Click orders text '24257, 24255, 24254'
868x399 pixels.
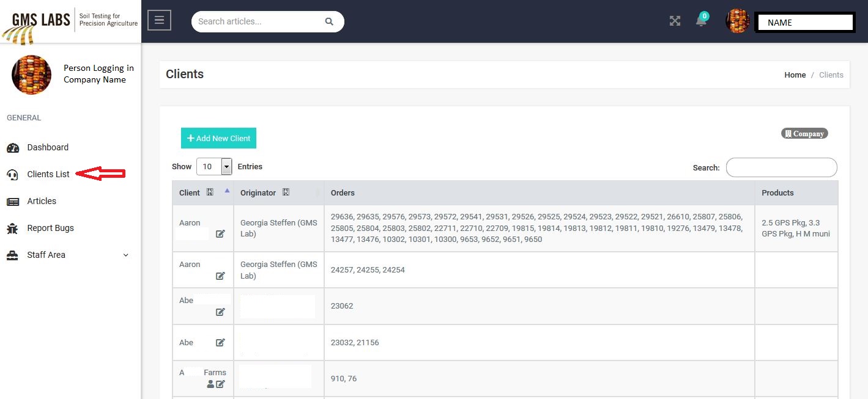click(x=368, y=269)
